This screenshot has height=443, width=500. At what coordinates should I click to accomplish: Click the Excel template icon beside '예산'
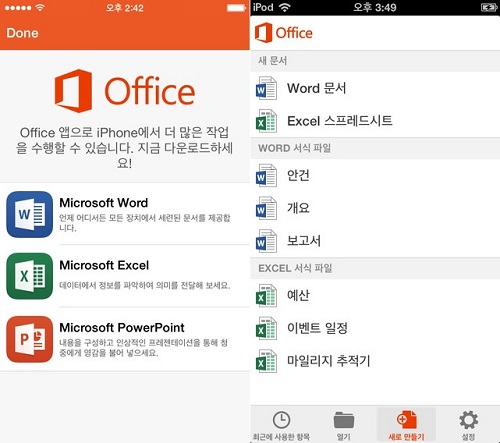266,295
